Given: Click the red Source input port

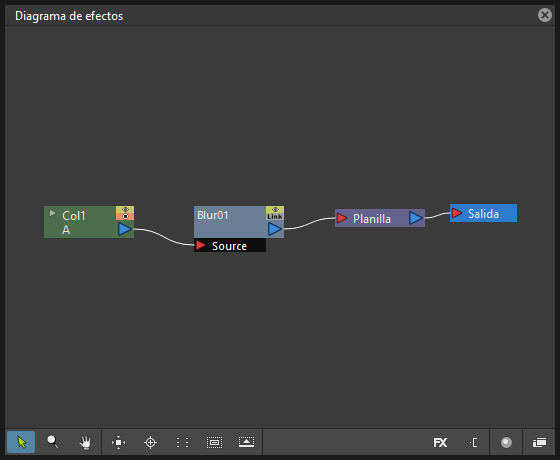Looking at the screenshot, I should tap(200, 245).
